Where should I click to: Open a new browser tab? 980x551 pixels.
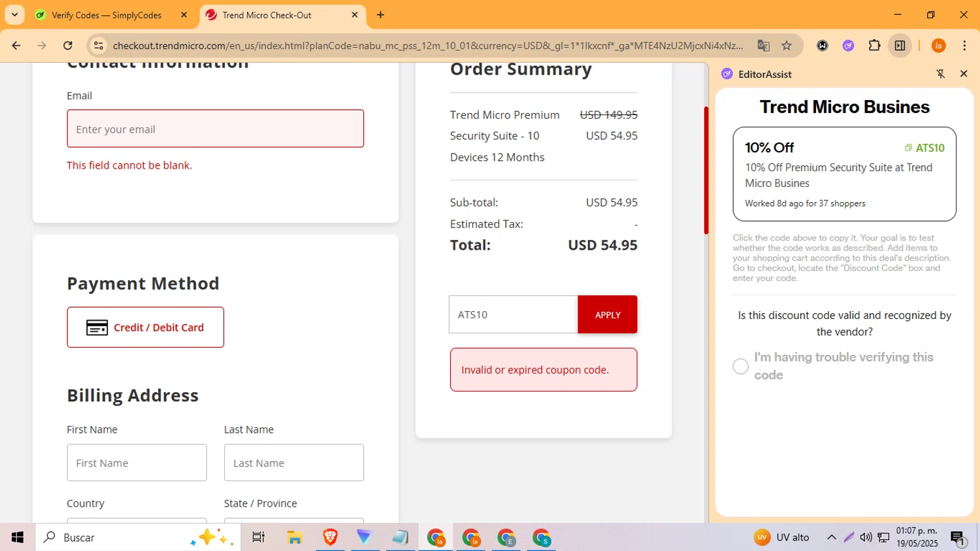pos(381,15)
